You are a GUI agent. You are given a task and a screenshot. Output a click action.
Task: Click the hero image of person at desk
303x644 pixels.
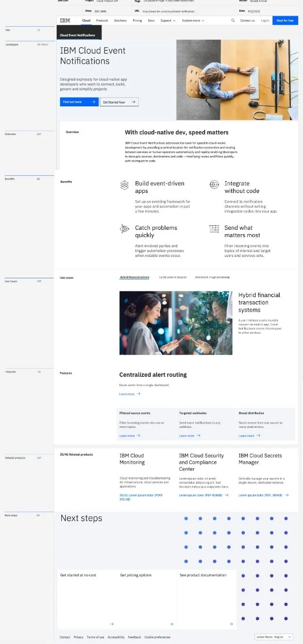(x=237, y=80)
